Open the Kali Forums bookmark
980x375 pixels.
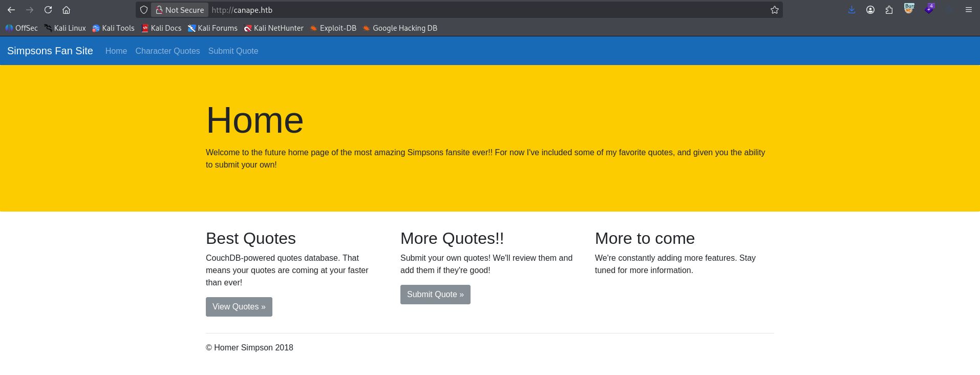[x=212, y=28]
